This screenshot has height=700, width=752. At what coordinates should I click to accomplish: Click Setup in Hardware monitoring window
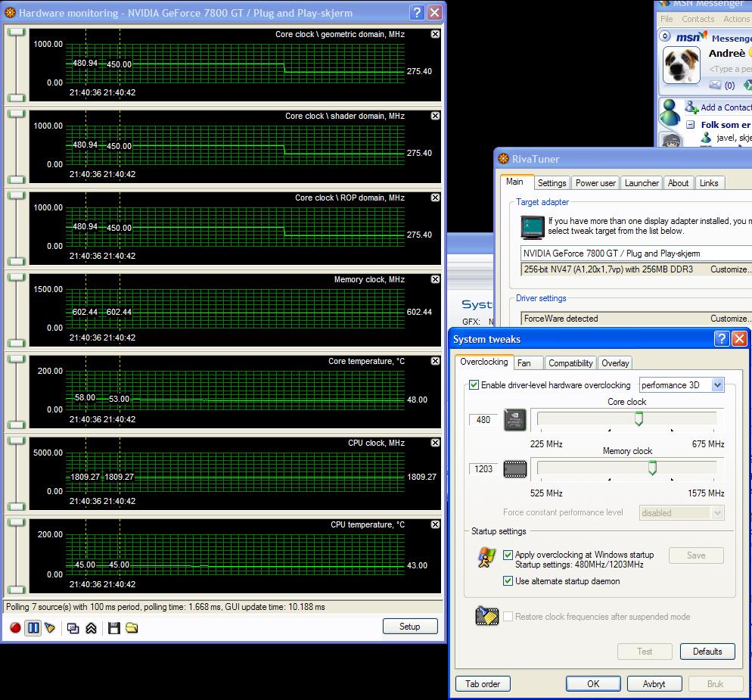point(410,626)
